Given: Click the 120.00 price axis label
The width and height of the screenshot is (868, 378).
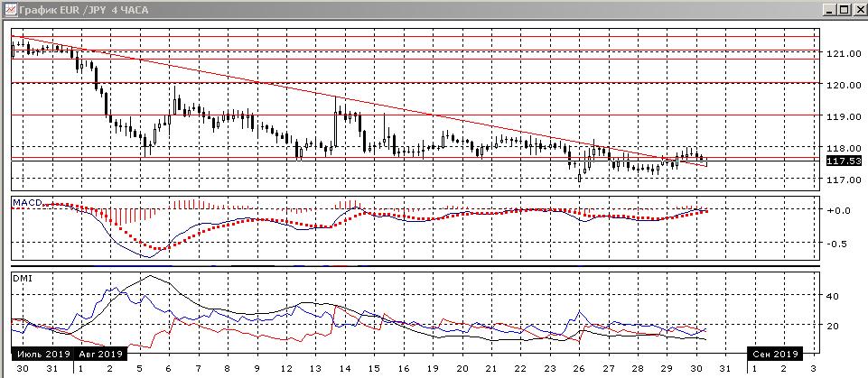Looking at the screenshot, I should click(x=841, y=86).
